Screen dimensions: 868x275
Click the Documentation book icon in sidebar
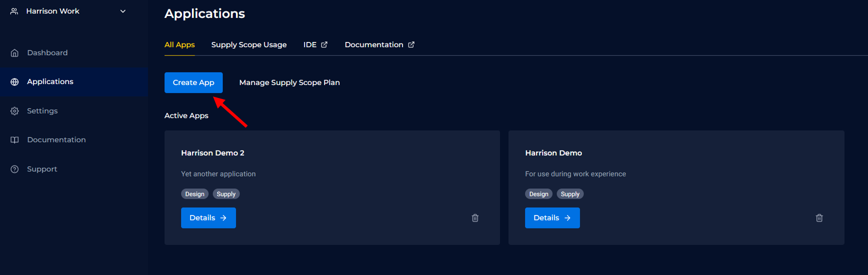pyautogui.click(x=14, y=140)
